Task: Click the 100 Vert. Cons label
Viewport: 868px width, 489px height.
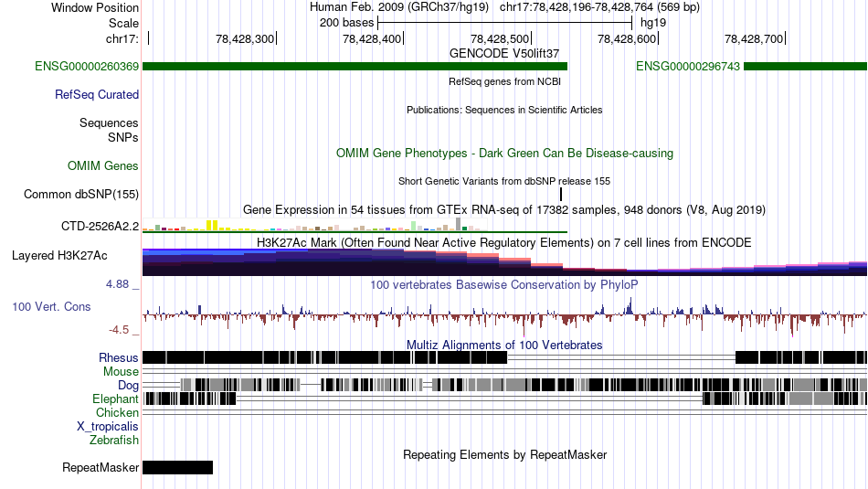Action: coord(51,307)
